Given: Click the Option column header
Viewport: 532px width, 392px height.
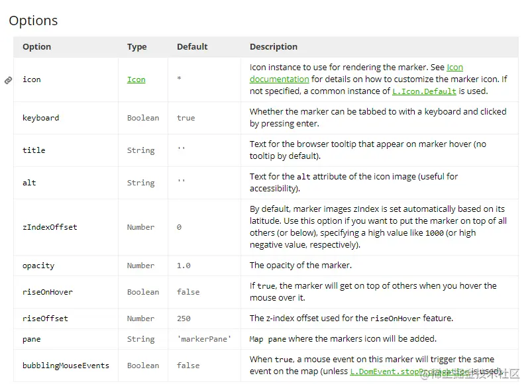Looking at the screenshot, I should point(36,47).
